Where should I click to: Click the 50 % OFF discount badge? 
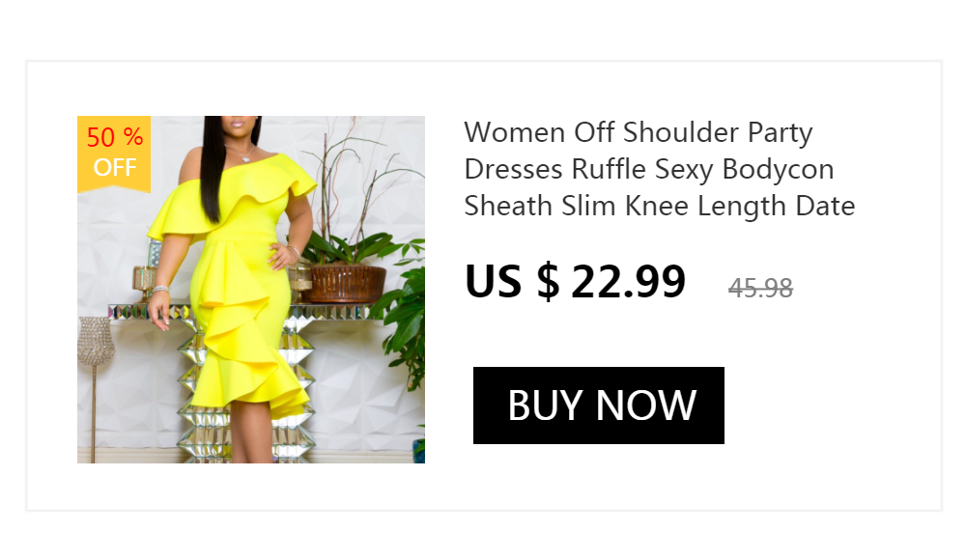tap(114, 154)
